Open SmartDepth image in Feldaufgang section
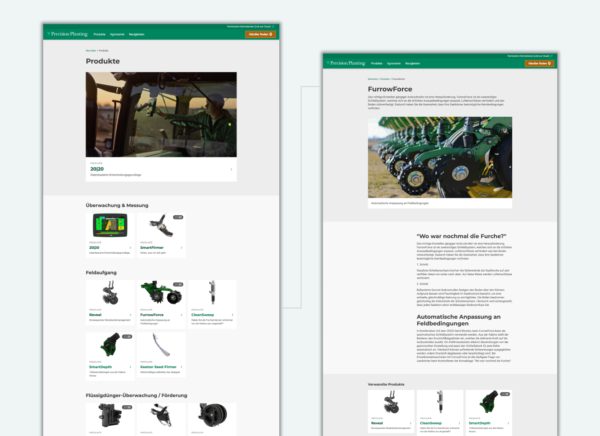The height and width of the screenshot is (436, 600). [110, 345]
